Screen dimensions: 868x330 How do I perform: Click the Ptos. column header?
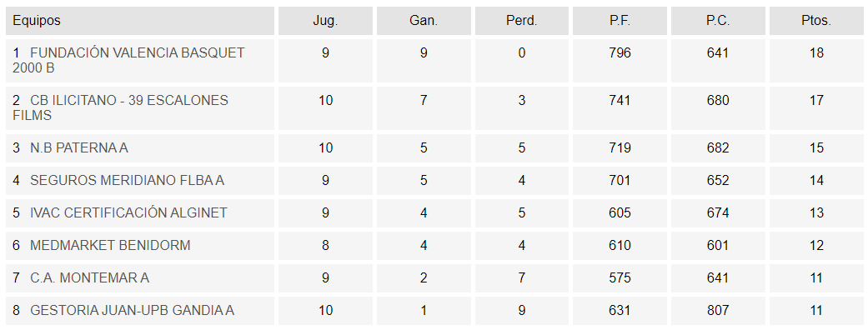pyautogui.click(x=816, y=21)
